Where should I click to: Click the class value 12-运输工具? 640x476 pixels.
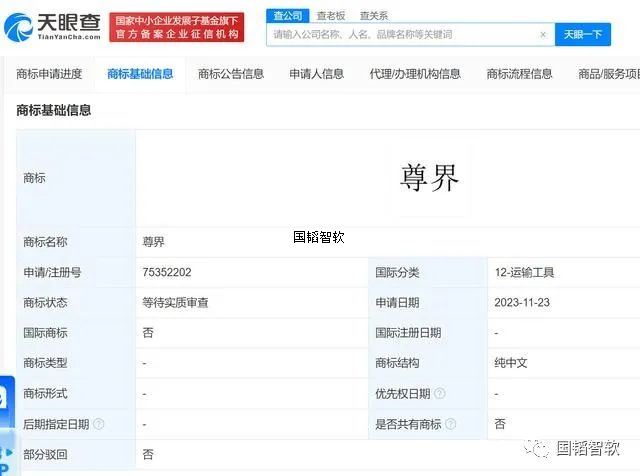pyautogui.click(x=524, y=272)
